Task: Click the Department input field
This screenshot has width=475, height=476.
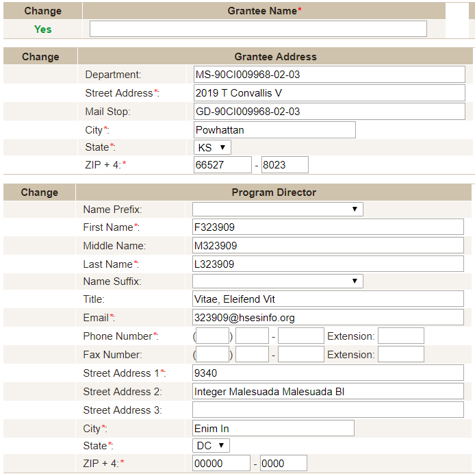Action: coord(329,75)
